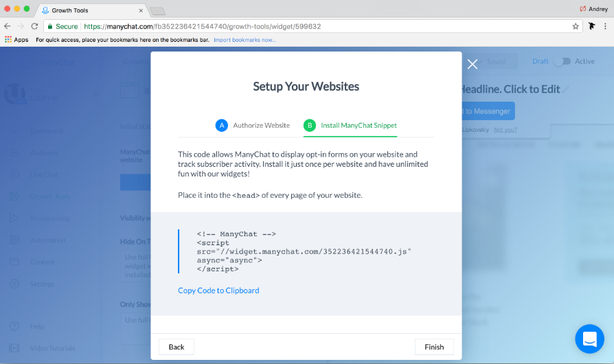Click the Settings gear icon

pos(14,284)
